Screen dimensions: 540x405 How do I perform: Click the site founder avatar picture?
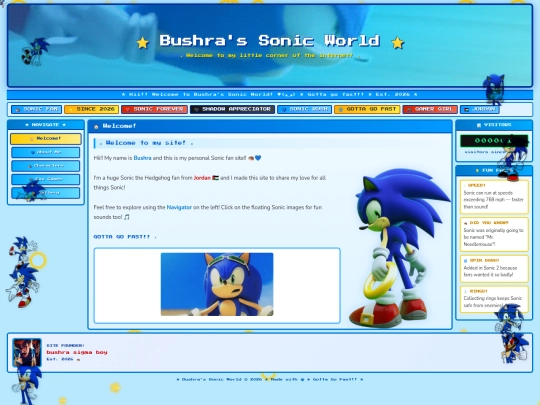(27, 352)
